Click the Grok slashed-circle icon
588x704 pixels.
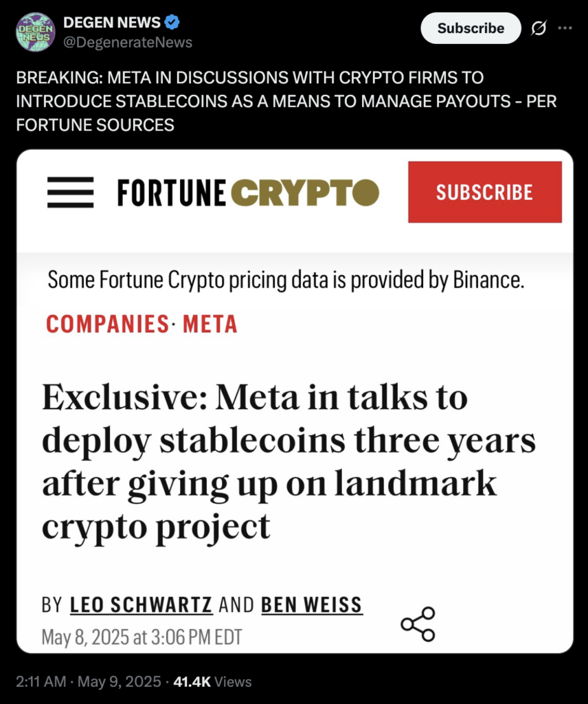pyautogui.click(x=539, y=28)
